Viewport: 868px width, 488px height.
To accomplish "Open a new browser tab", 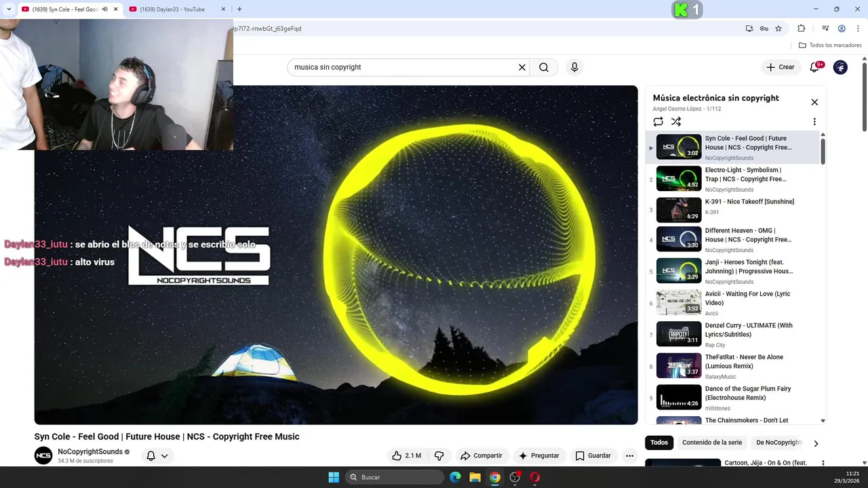I will [x=239, y=9].
